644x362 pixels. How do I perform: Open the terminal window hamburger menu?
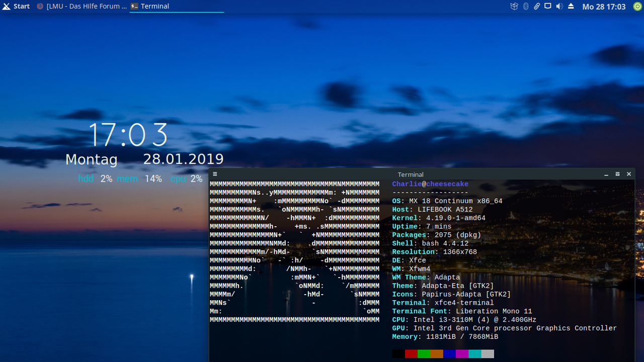(x=215, y=174)
